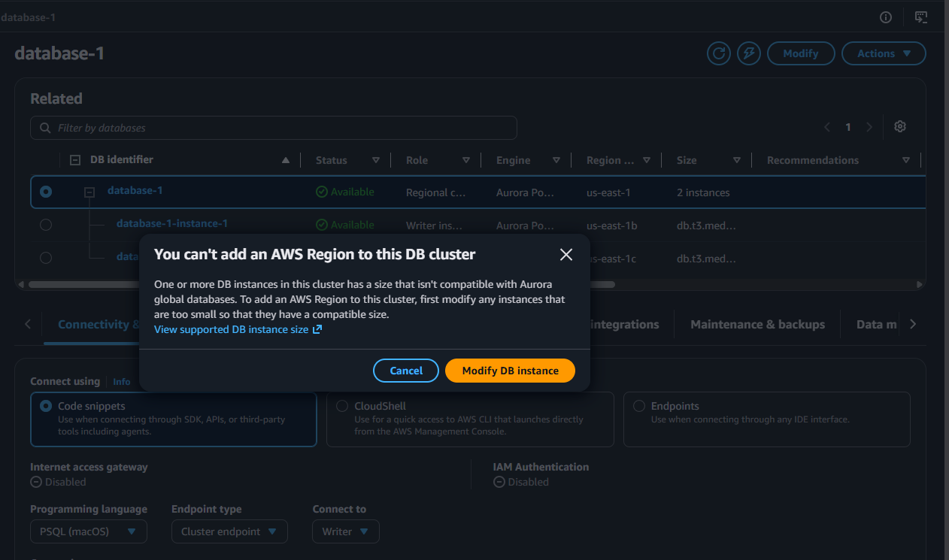
Task: Click the external link icon after supported size link
Action: tap(317, 329)
